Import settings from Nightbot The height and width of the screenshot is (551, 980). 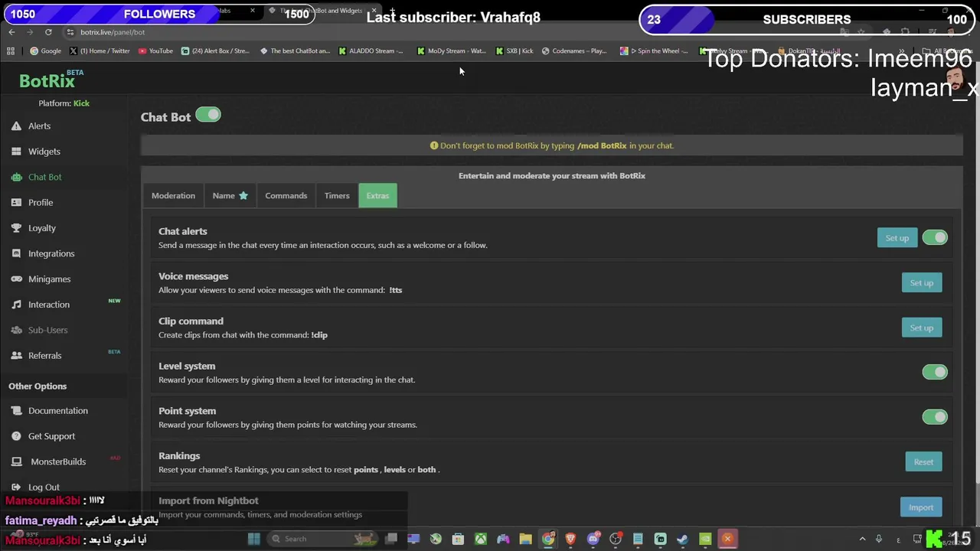click(x=921, y=507)
